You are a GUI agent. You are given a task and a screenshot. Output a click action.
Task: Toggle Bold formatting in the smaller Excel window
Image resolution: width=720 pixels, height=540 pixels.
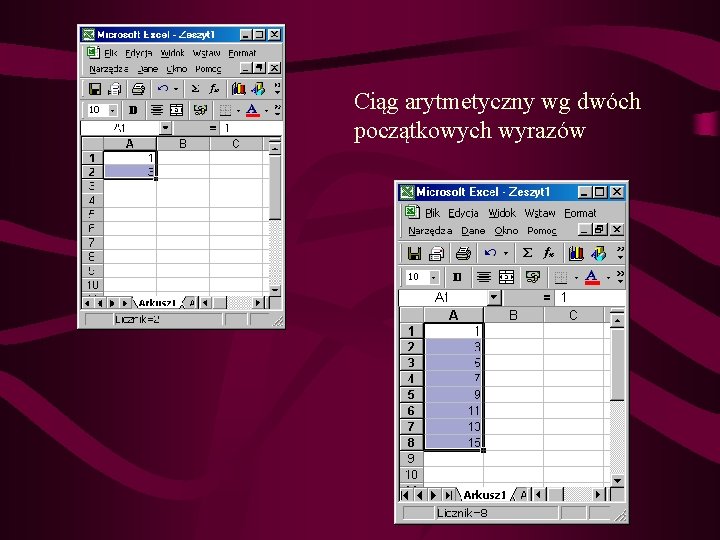tap(133, 110)
